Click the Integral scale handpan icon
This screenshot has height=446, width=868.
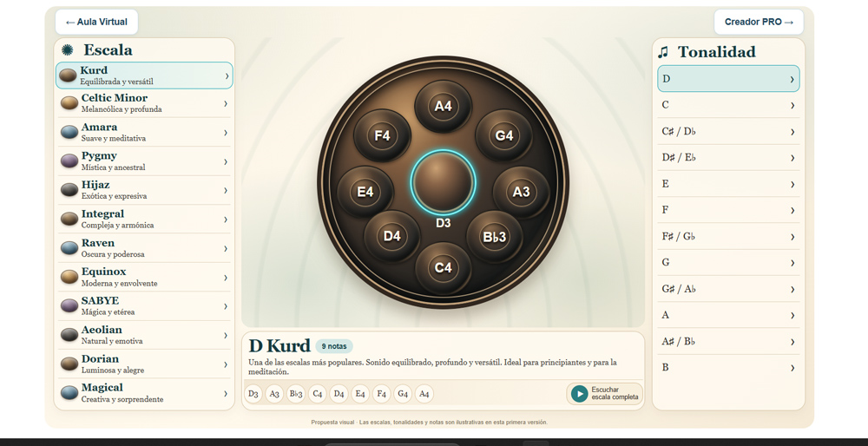pyautogui.click(x=69, y=220)
